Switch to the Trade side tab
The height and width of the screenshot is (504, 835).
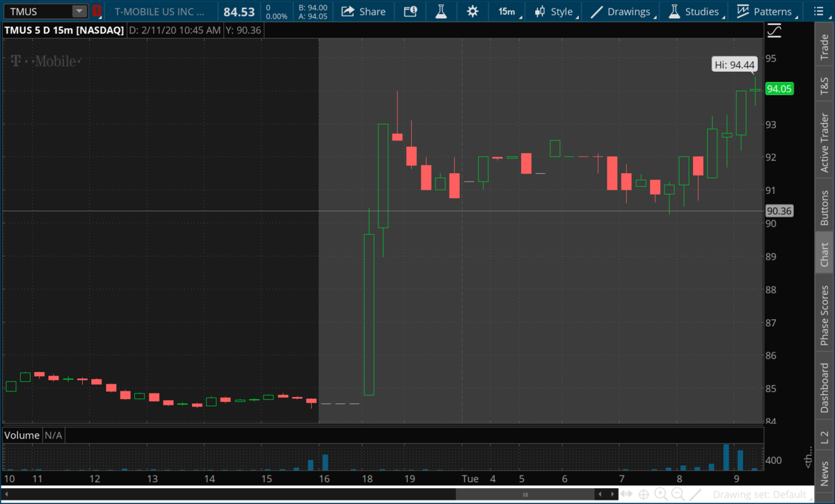(x=825, y=47)
